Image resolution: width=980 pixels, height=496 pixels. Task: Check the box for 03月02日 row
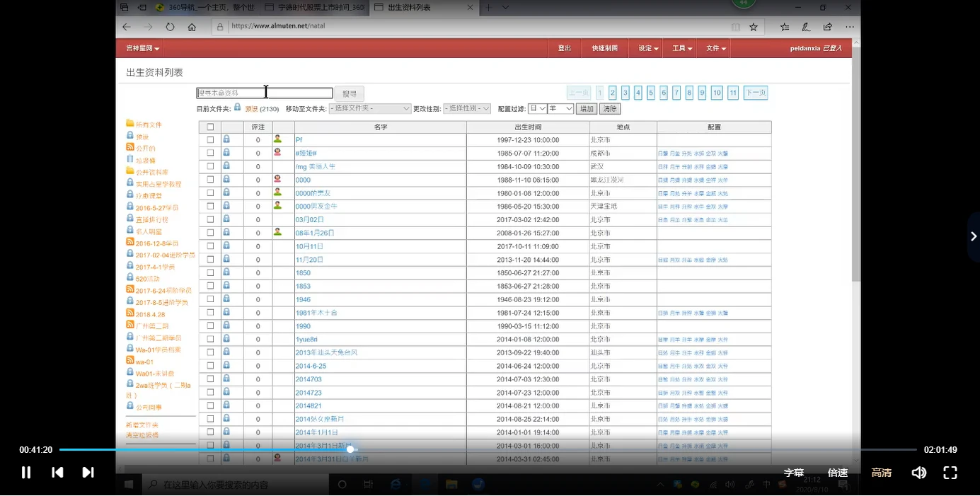[210, 220]
